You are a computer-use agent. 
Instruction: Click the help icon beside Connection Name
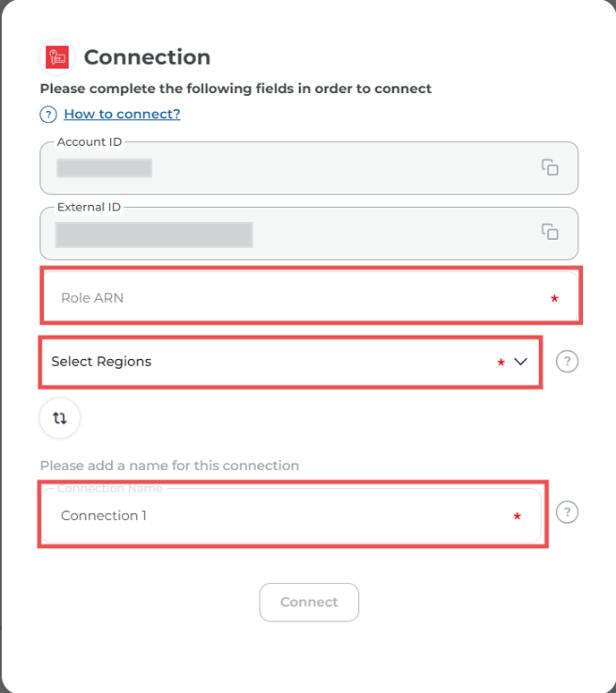567,512
